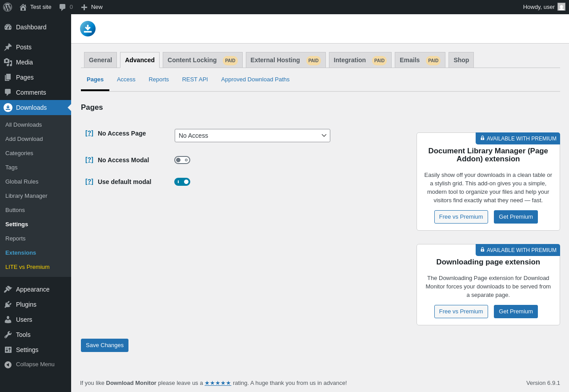Screen dimensions: 569x392
Task: Click the Users person icon
Action: coord(8,320)
